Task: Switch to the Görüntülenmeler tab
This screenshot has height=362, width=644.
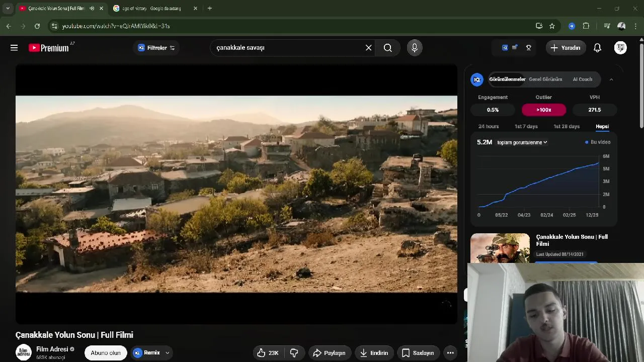Action: click(x=507, y=79)
